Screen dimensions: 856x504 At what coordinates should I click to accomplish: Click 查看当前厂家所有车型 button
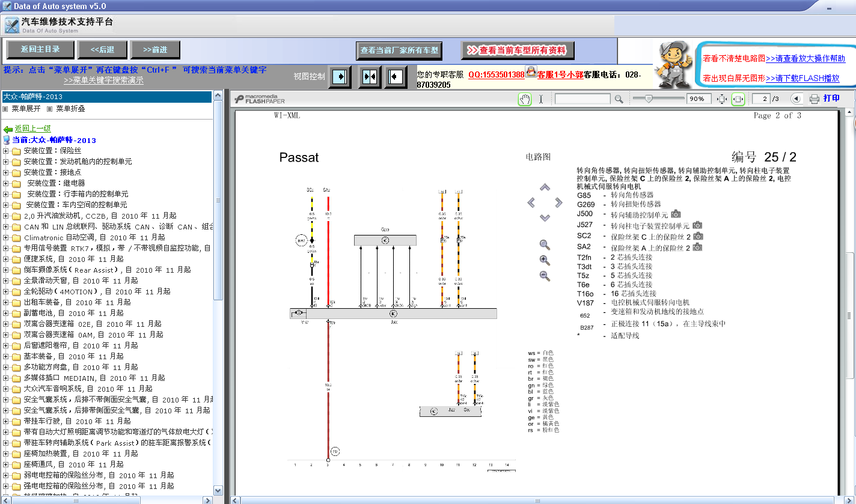(399, 51)
